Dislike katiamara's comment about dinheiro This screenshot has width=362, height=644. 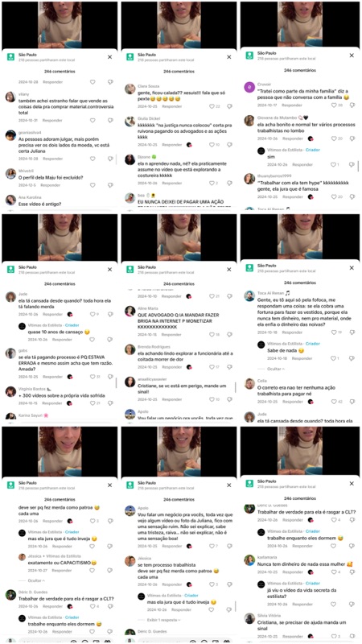coord(352,572)
